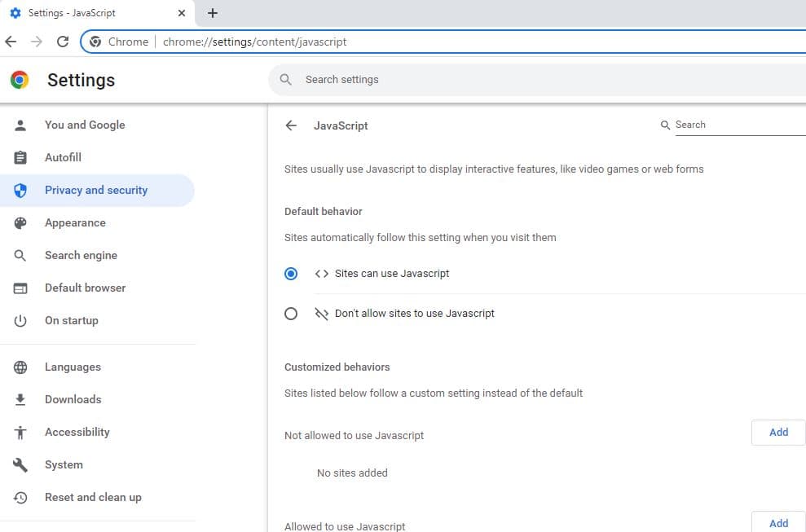Click the Autofill clipboard icon
Viewport: 806px width, 532px height.
click(21, 157)
